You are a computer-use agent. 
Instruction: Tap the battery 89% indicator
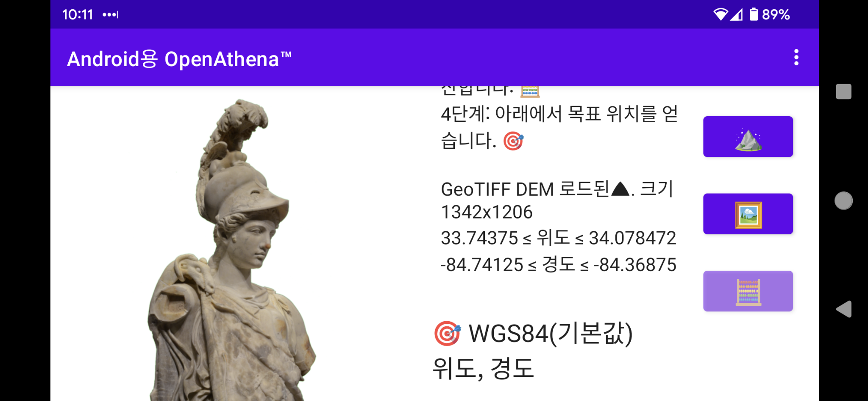click(x=769, y=14)
